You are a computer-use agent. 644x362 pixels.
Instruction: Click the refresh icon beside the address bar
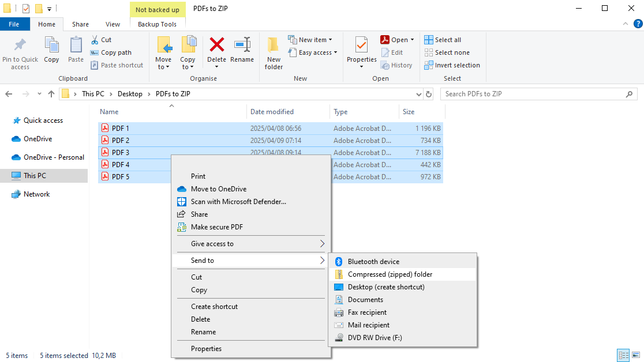[428, 93]
